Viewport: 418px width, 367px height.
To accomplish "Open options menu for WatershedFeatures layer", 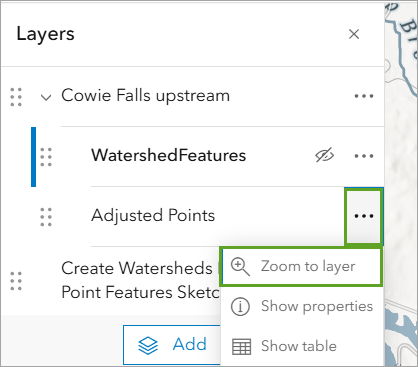I will (x=364, y=156).
